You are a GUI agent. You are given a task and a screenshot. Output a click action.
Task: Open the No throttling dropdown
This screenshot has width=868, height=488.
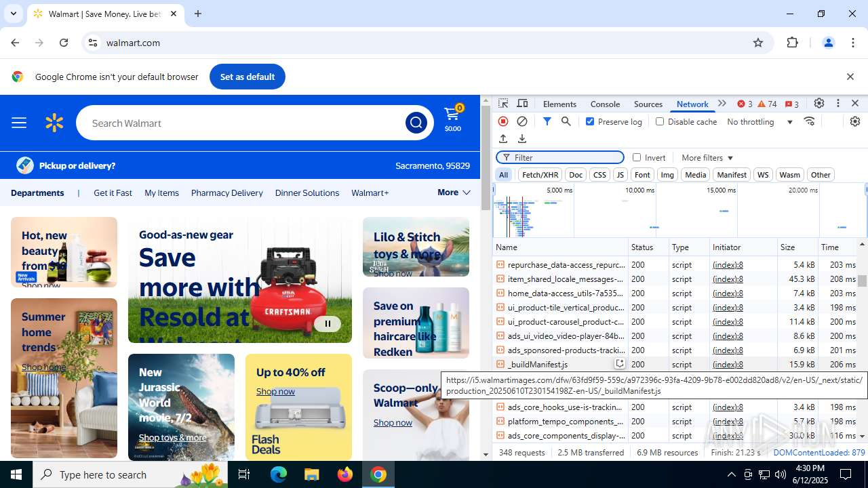click(x=759, y=121)
